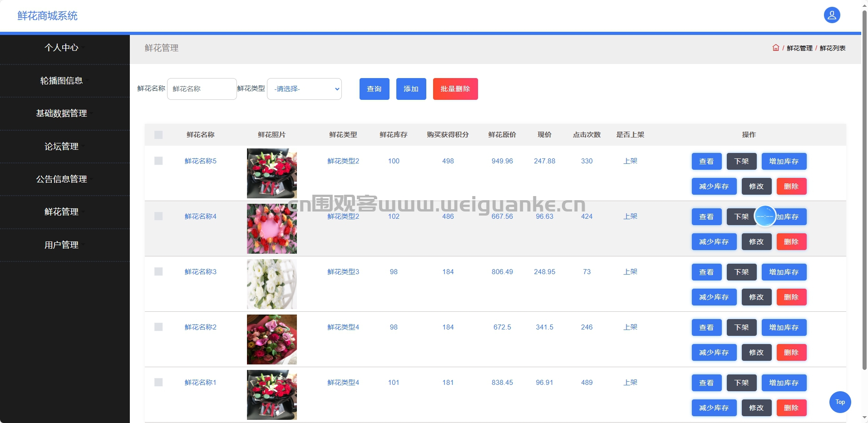This screenshot has height=423, width=868.
Task: Click 查看 for 鲜花名称2
Action: coord(706,327)
